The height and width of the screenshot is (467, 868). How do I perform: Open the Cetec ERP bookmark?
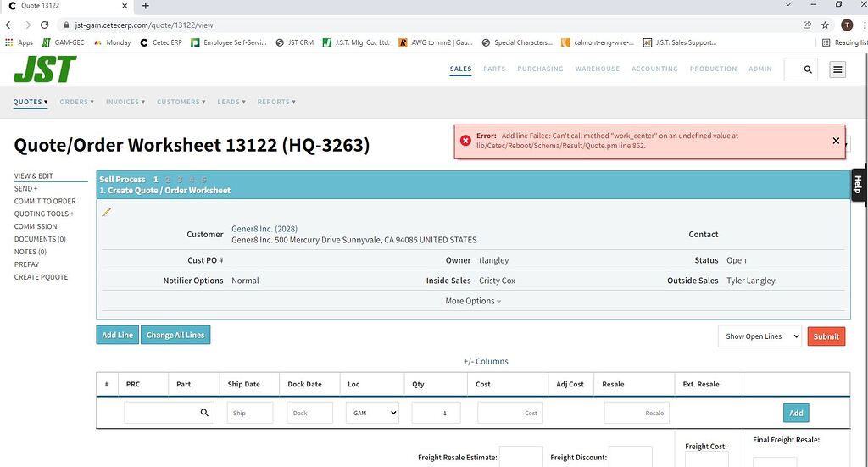pos(161,42)
